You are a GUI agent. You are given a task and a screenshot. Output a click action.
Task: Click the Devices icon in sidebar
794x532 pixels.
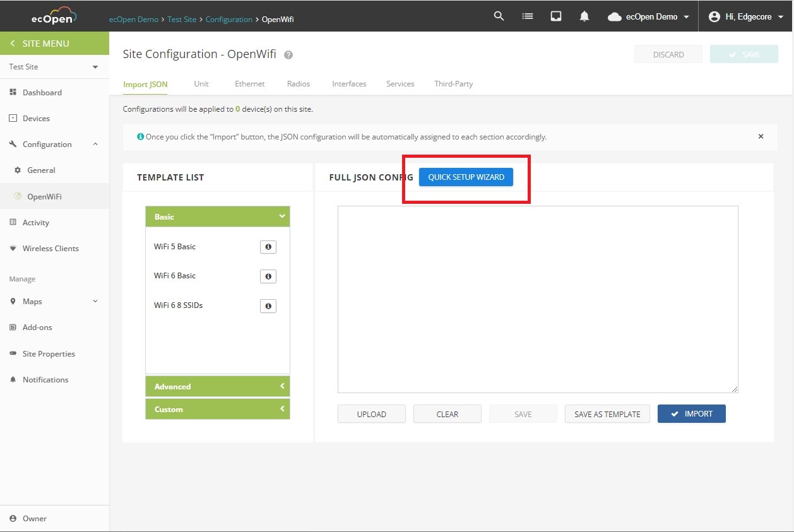tap(13, 118)
